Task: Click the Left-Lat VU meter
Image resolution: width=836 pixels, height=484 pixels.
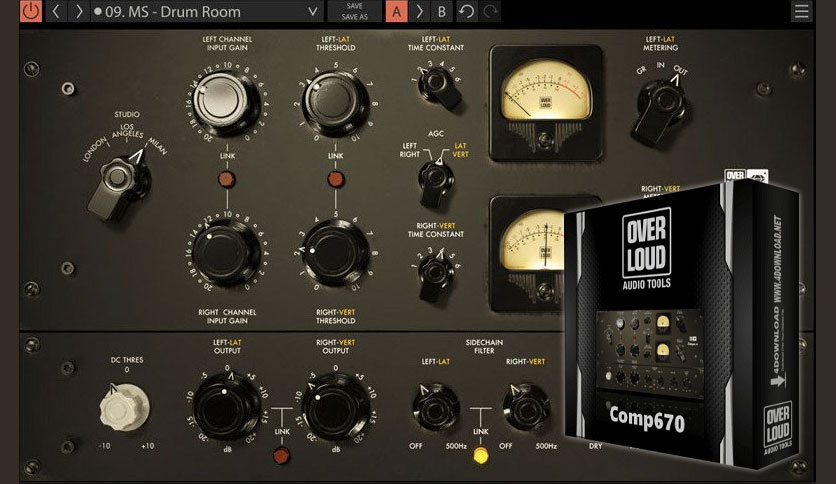Action: (x=546, y=103)
